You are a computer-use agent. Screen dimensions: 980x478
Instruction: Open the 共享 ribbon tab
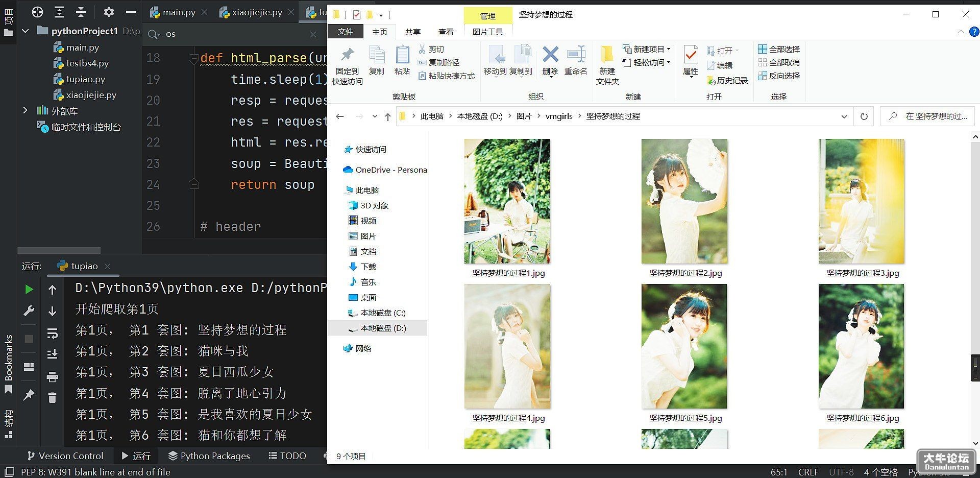point(412,32)
